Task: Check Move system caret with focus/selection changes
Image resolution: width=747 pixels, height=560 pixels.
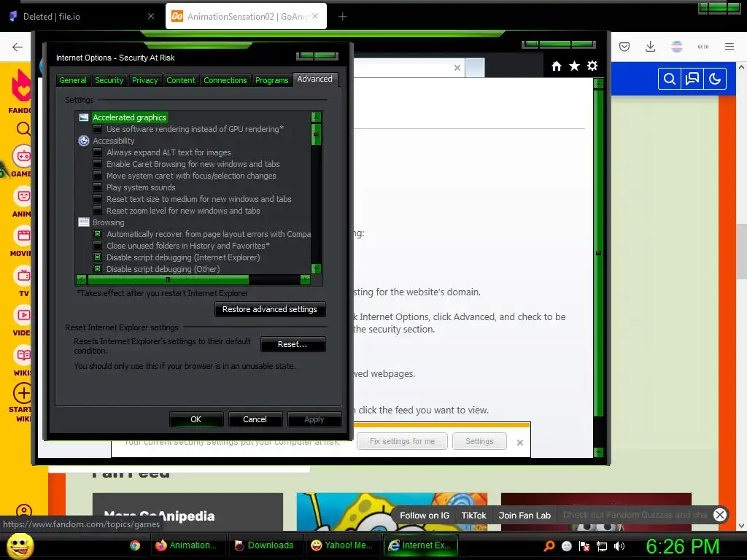Action: coord(97,176)
